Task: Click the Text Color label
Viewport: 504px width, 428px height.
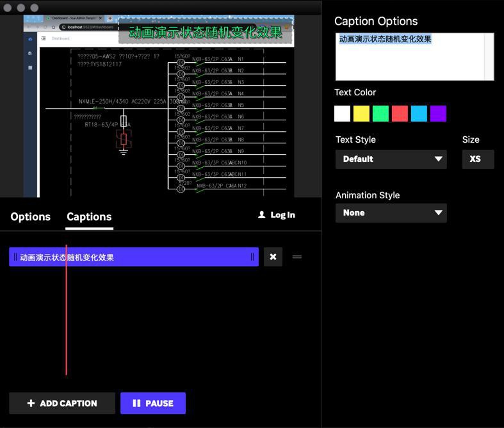Action: coord(355,93)
